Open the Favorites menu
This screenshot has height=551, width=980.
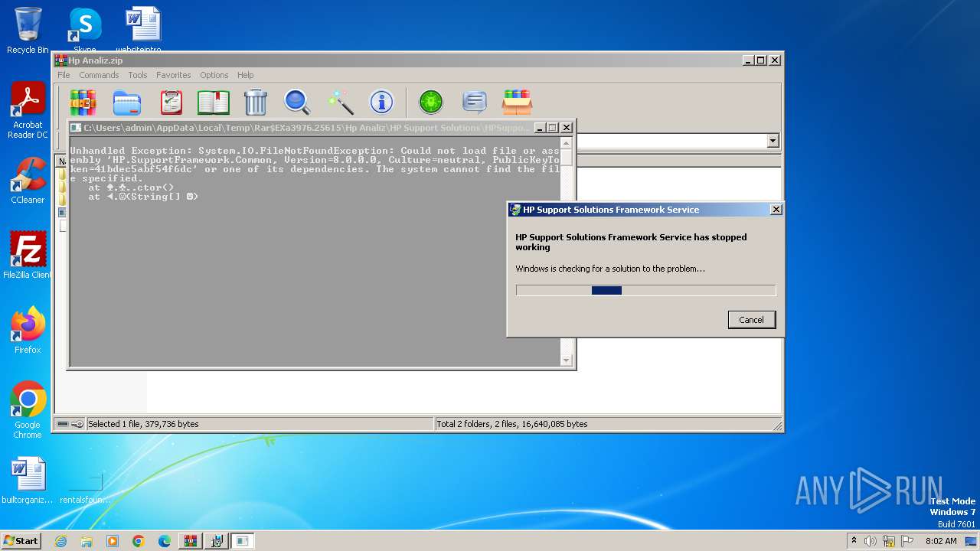point(174,75)
